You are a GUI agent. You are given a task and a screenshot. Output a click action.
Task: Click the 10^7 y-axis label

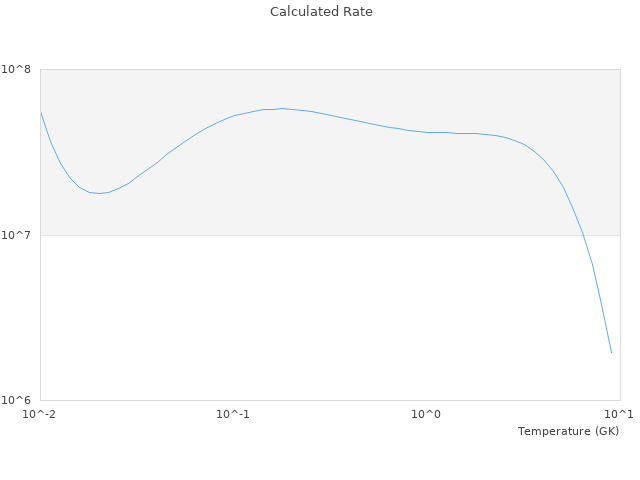point(21,235)
